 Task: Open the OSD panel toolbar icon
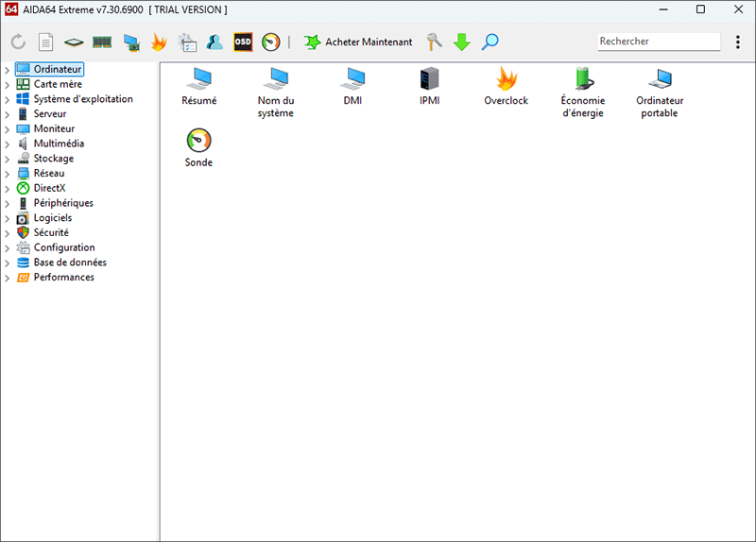(243, 42)
